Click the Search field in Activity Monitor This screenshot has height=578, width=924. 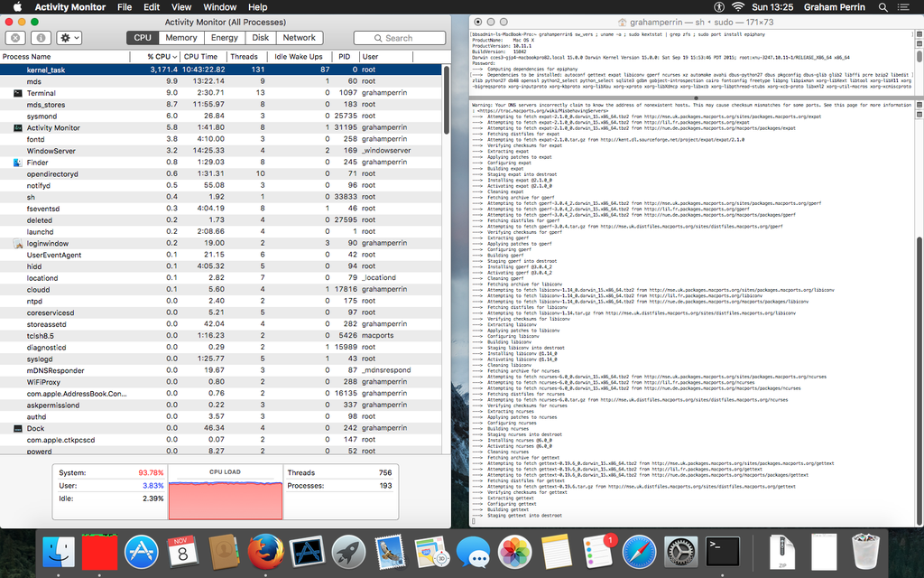(x=400, y=38)
